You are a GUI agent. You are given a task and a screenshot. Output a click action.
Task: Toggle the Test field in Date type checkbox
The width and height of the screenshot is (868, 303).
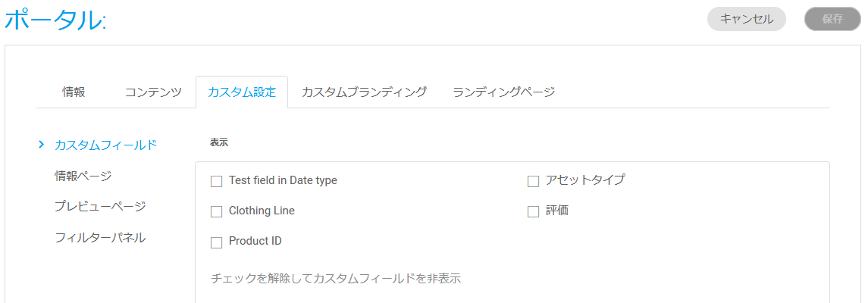click(x=216, y=181)
